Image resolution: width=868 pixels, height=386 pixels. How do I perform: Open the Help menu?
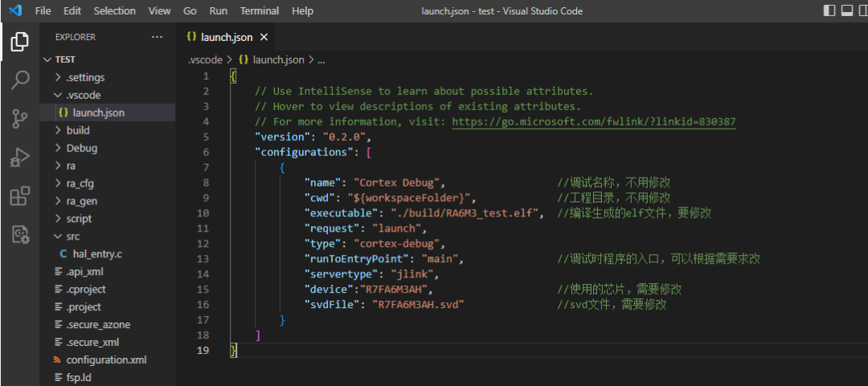coord(302,10)
